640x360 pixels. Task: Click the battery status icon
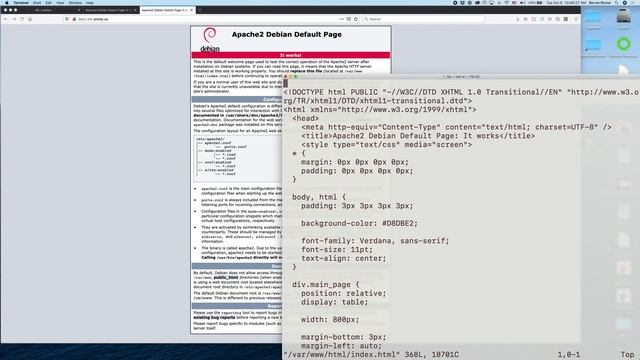[539, 2]
